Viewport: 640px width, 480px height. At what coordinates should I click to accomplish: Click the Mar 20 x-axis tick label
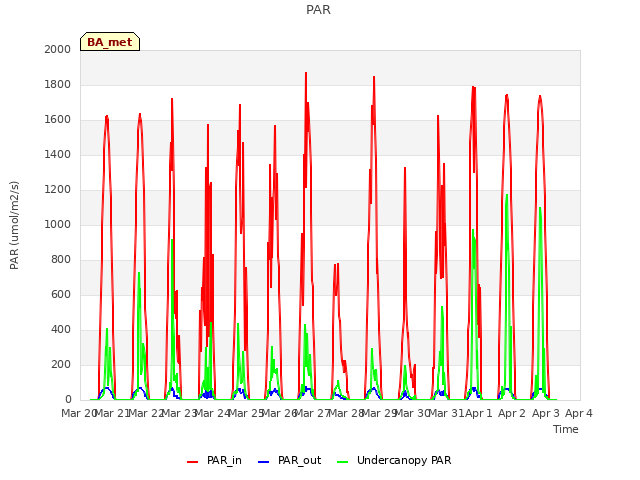pos(79,413)
